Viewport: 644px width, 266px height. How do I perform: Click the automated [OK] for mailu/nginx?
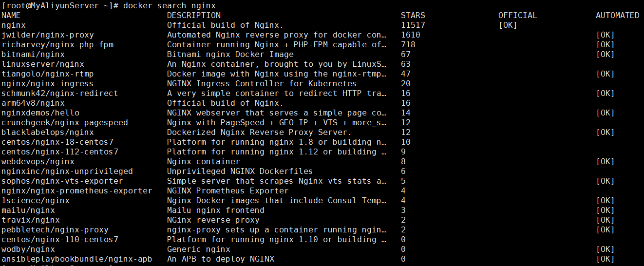click(606, 210)
